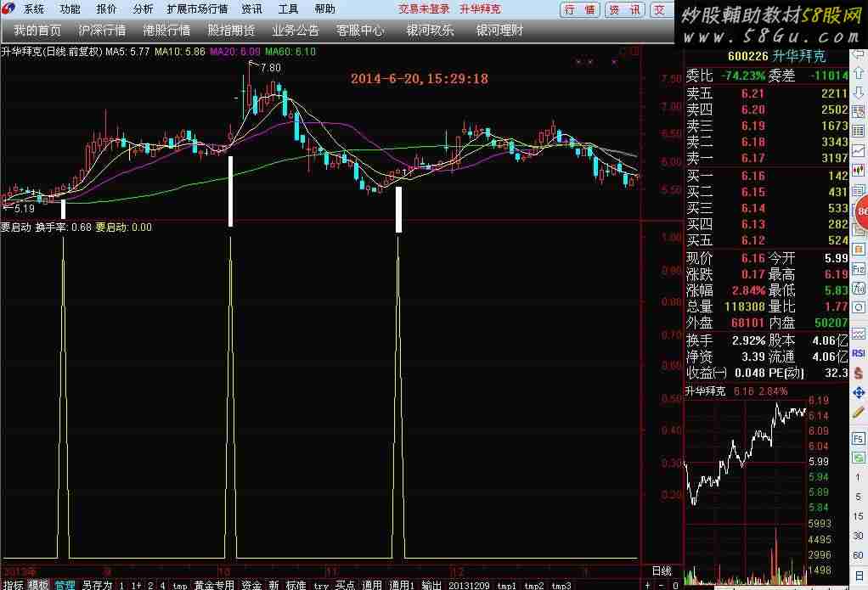Open the 分析 menu in menu bar
Screen dimensions: 868x590
[144, 9]
